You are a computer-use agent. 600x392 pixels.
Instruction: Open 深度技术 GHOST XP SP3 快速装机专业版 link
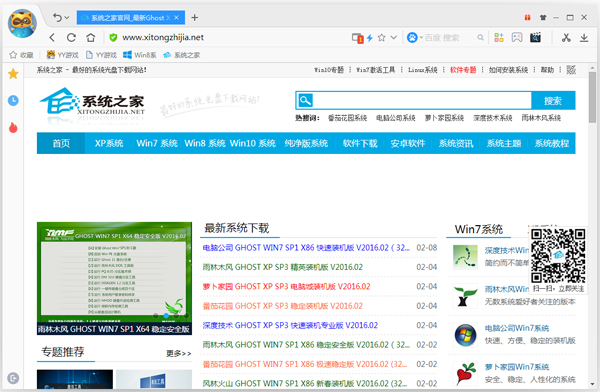290,325
